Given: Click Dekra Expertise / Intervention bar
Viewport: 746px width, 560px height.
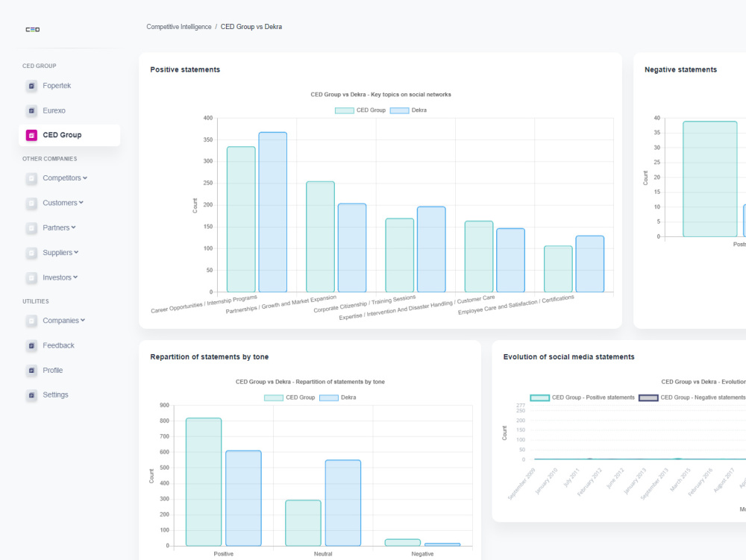Looking at the screenshot, I should tap(510, 260).
